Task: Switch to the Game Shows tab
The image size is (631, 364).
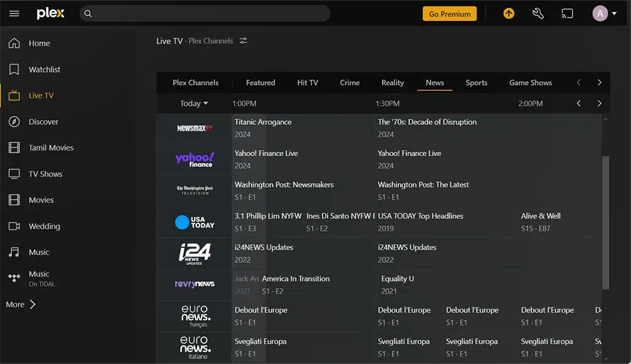Action: point(531,83)
